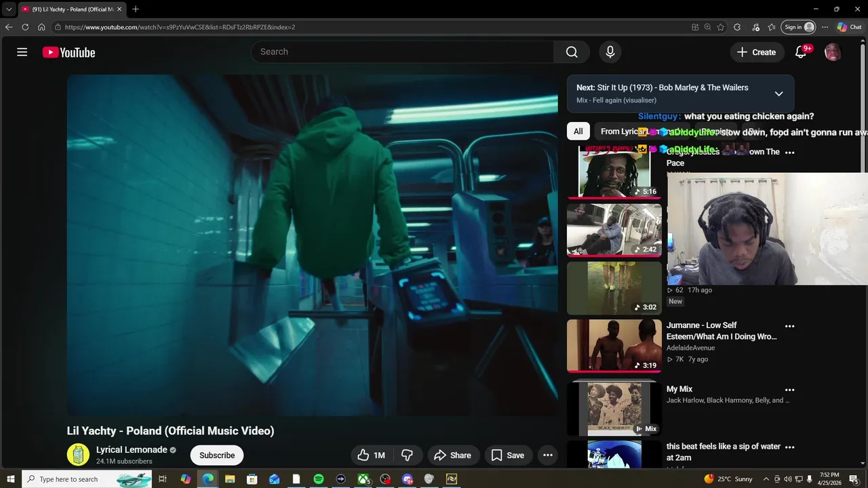Focus the YouTube search field
This screenshot has height=488, width=868.
(x=403, y=52)
